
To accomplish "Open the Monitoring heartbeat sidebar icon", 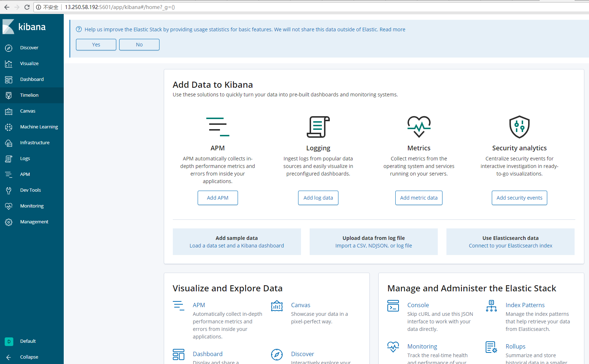I will tap(9, 206).
